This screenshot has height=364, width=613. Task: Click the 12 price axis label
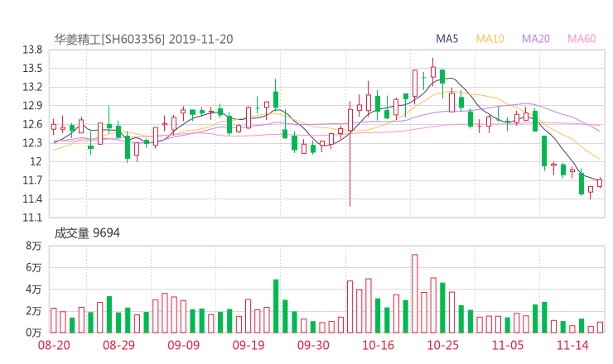36,161
